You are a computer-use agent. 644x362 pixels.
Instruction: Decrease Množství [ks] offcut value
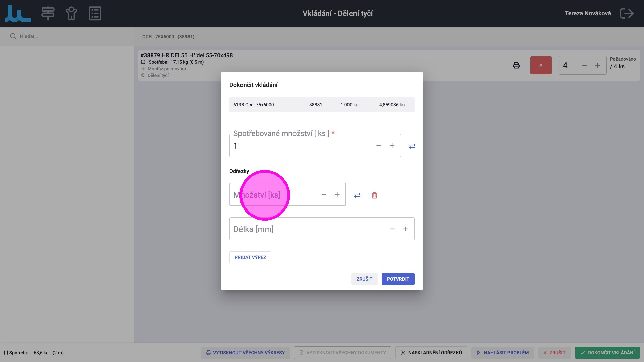[324, 195]
